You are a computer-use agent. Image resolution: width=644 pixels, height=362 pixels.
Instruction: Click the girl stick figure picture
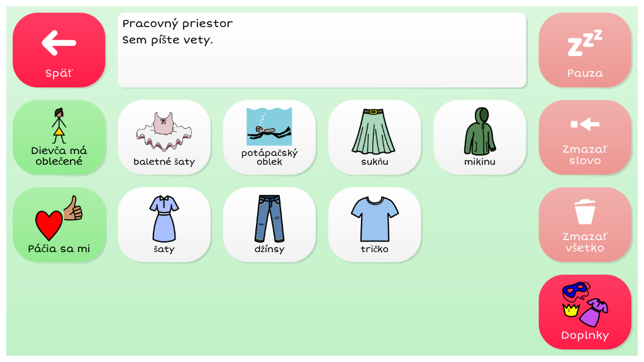click(x=58, y=126)
